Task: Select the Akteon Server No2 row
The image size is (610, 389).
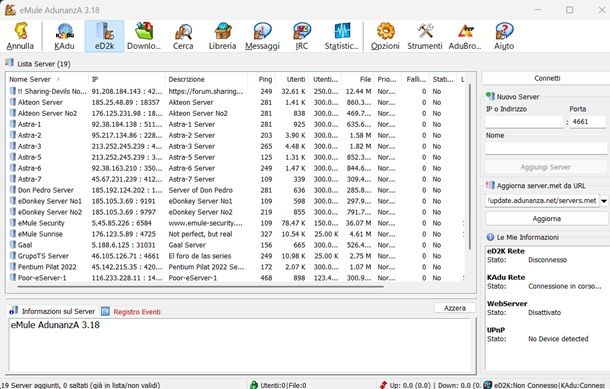Action: pyautogui.click(x=236, y=113)
